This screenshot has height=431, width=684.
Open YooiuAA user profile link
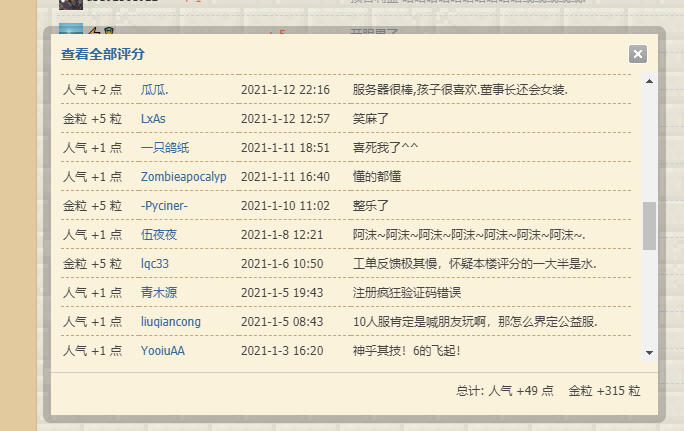[x=162, y=351]
